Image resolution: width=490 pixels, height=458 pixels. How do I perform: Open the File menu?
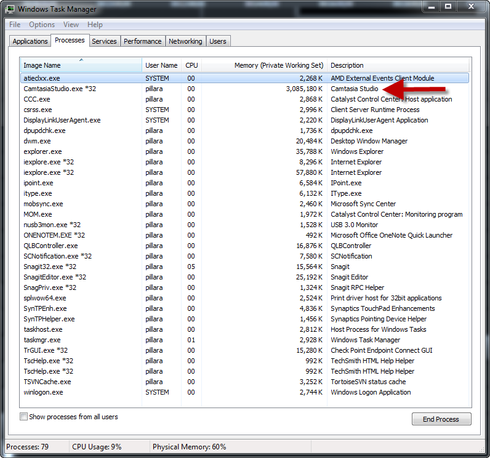[x=15, y=25]
